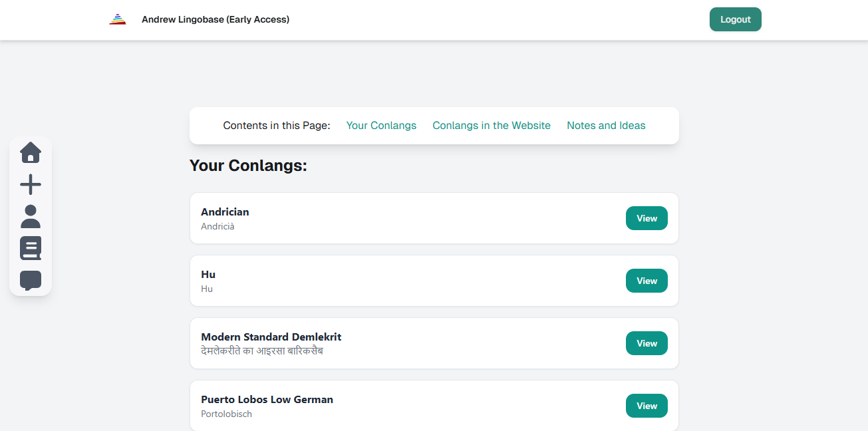This screenshot has width=868, height=431.
Task: Click the Modern Standard Demlekrit title text
Action: [x=271, y=337]
